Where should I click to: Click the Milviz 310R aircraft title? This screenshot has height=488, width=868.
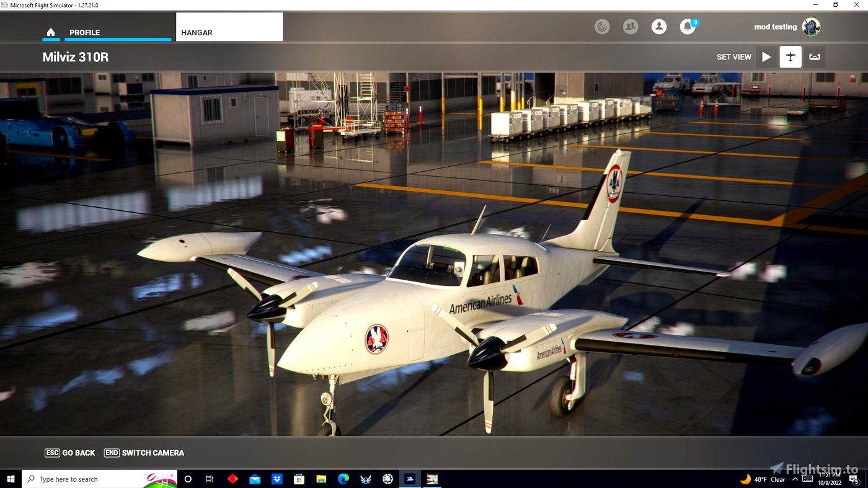coord(76,57)
